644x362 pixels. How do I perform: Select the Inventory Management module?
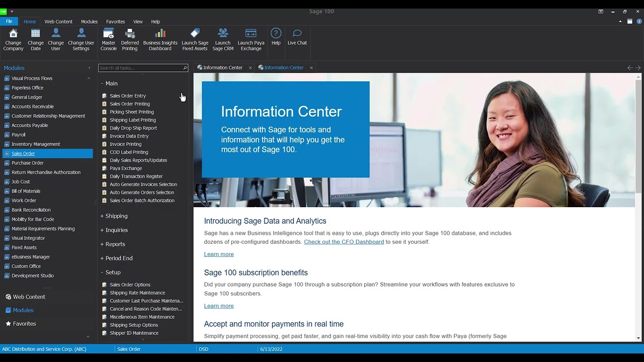click(36, 144)
